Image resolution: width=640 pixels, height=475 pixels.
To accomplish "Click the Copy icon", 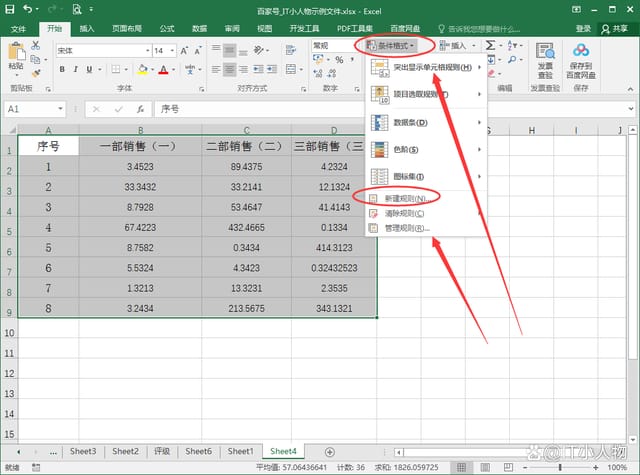I will (36, 59).
